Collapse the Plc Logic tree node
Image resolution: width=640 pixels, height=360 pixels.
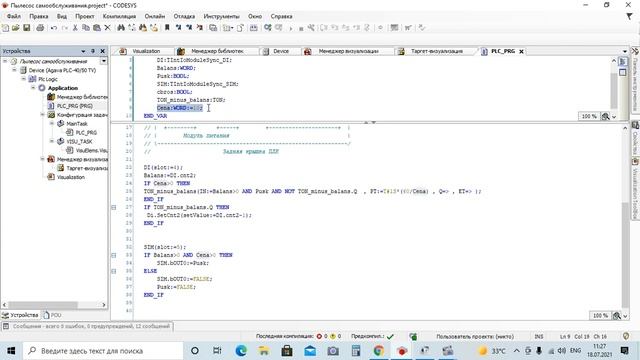tap(24, 79)
